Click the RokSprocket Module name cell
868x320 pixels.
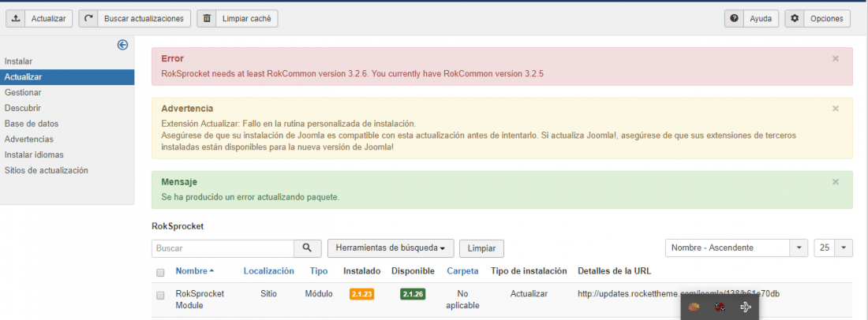(200, 299)
